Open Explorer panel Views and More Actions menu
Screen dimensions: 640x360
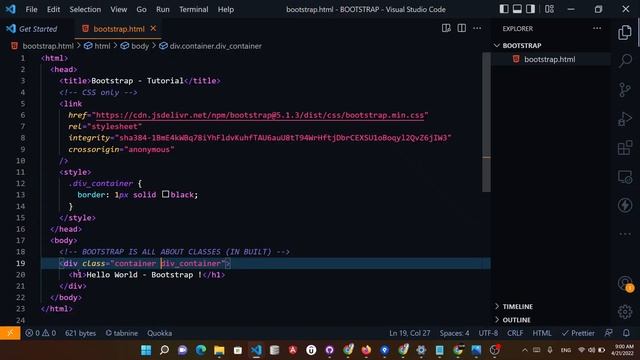click(x=597, y=28)
